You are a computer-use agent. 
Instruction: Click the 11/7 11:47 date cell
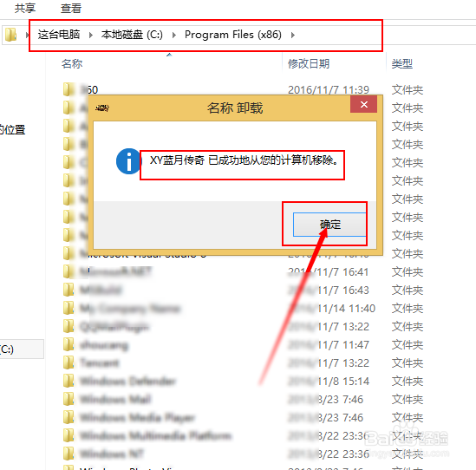(x=329, y=345)
